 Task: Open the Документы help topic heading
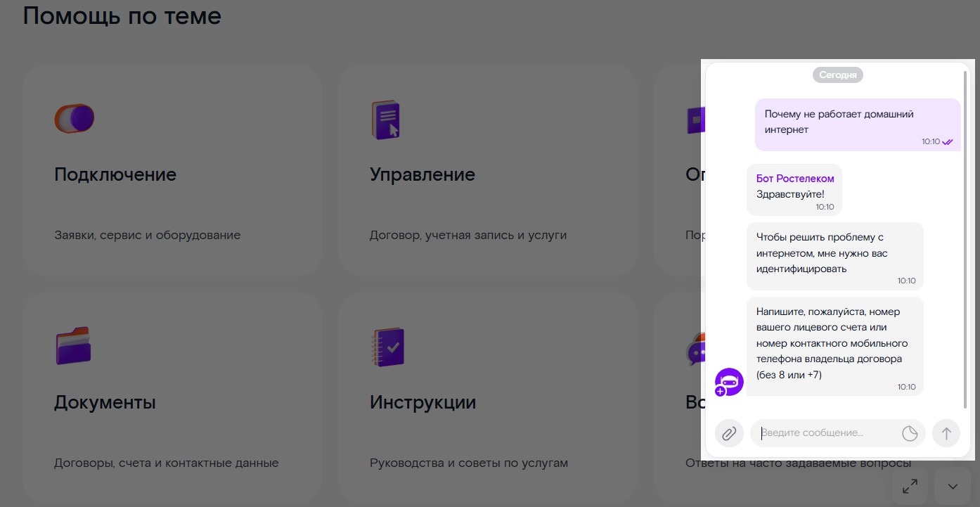click(105, 403)
